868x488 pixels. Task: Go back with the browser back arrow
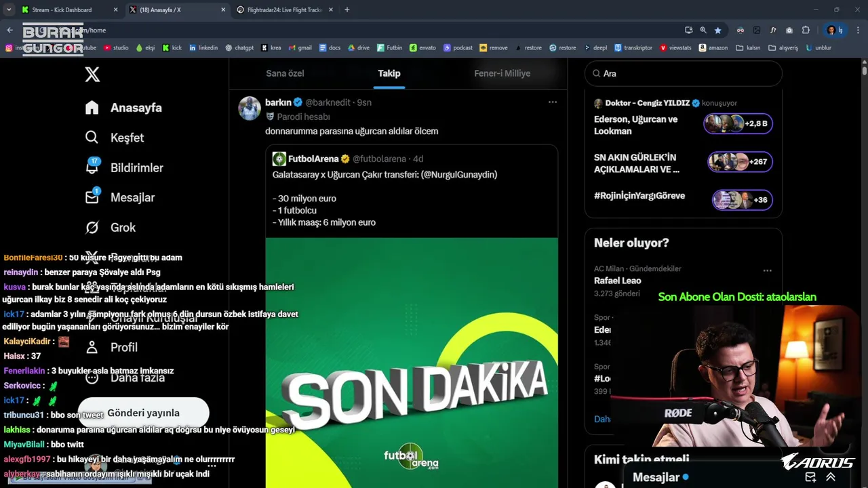point(9,30)
